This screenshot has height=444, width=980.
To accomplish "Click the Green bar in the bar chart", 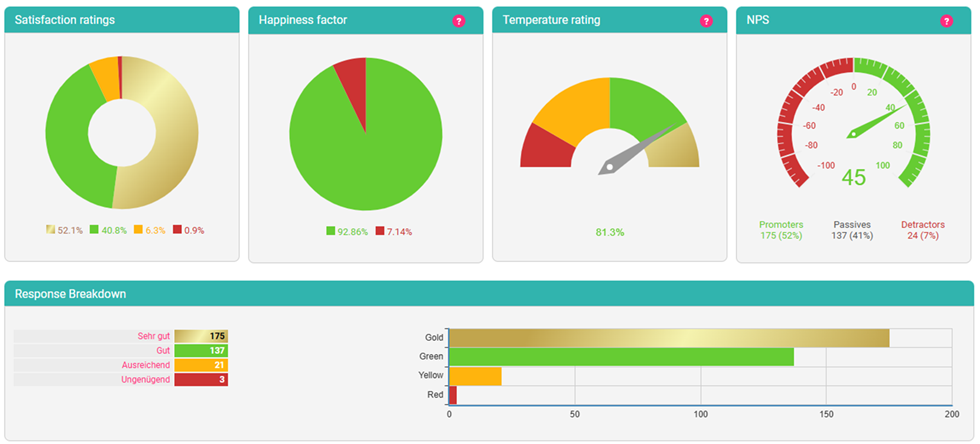I will (622, 356).
